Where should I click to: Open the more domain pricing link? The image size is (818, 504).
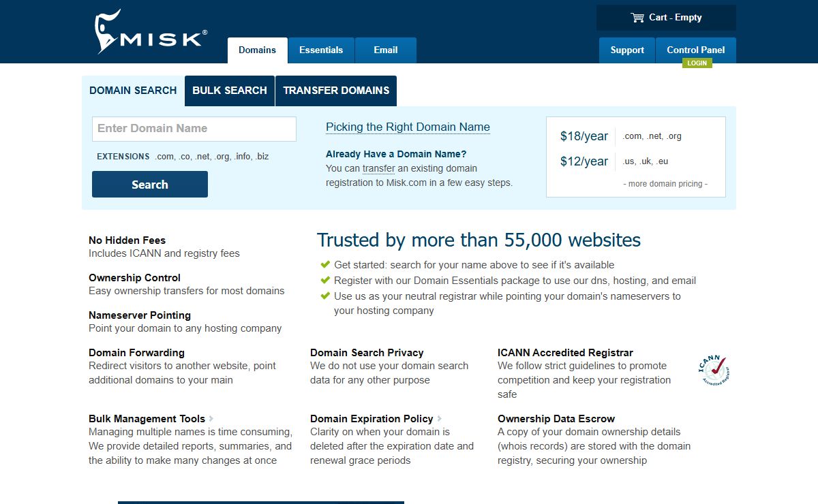coord(665,184)
